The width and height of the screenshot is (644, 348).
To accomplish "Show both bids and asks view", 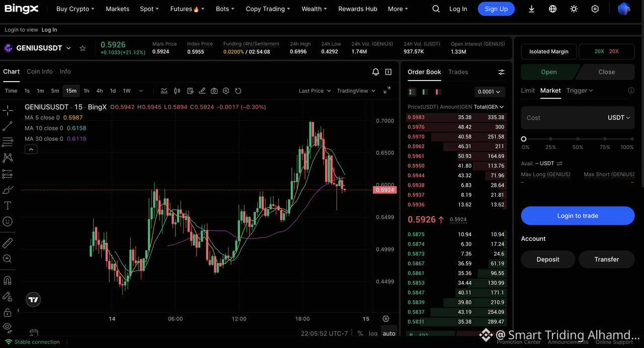I will (412, 92).
